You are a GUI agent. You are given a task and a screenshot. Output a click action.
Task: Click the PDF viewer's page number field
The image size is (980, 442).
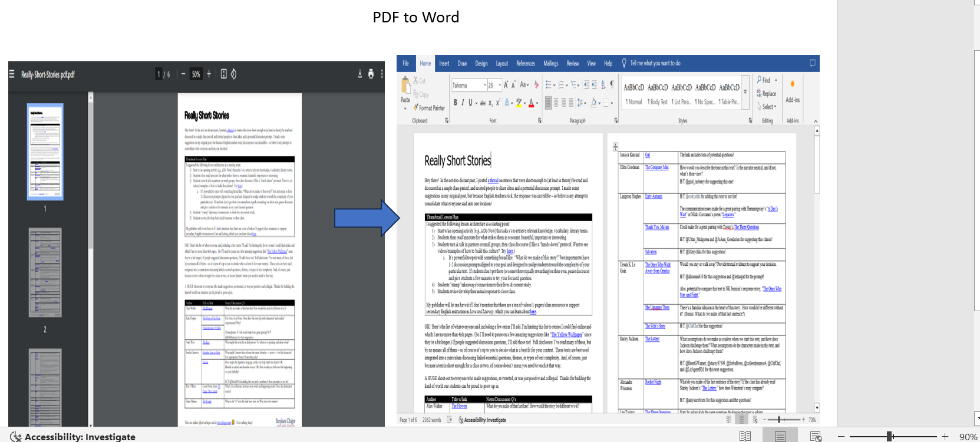159,74
